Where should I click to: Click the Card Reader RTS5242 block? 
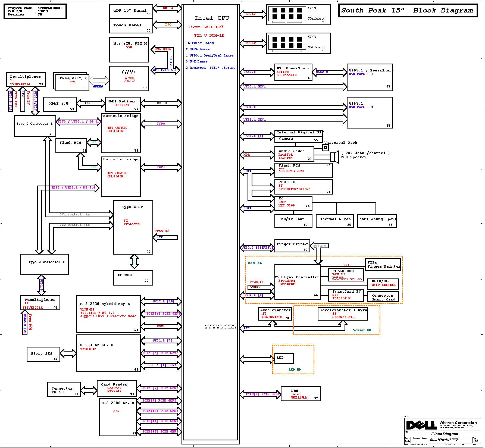(x=117, y=389)
